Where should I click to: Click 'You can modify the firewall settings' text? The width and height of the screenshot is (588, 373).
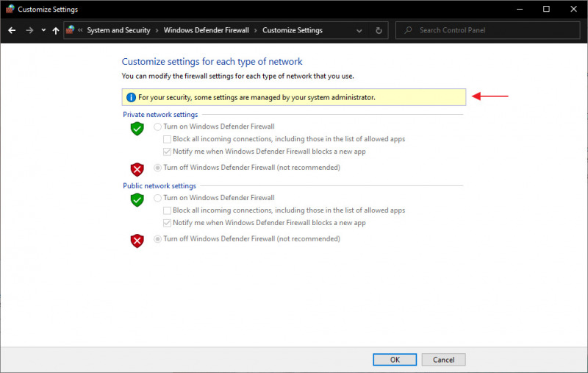237,77
